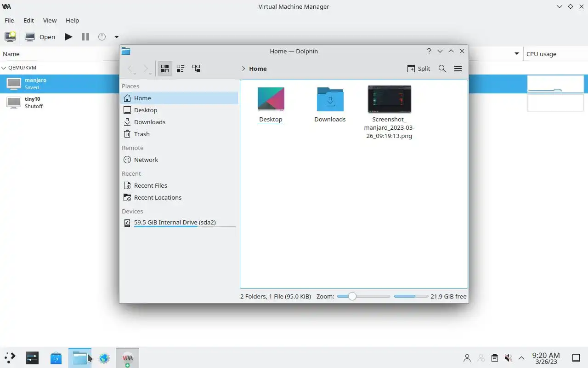The height and width of the screenshot is (368, 588).
Task: Expand the shutdown options dropdown arrow
Action: coord(116,37)
